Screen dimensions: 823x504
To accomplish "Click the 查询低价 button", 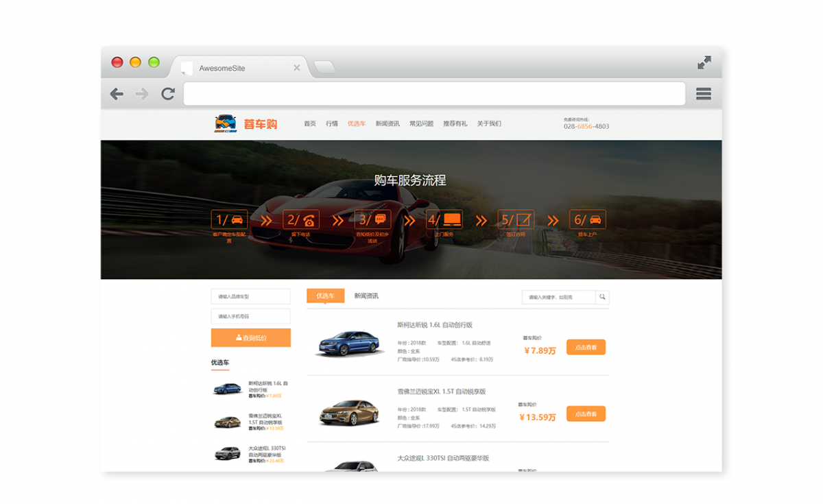I will [250, 337].
